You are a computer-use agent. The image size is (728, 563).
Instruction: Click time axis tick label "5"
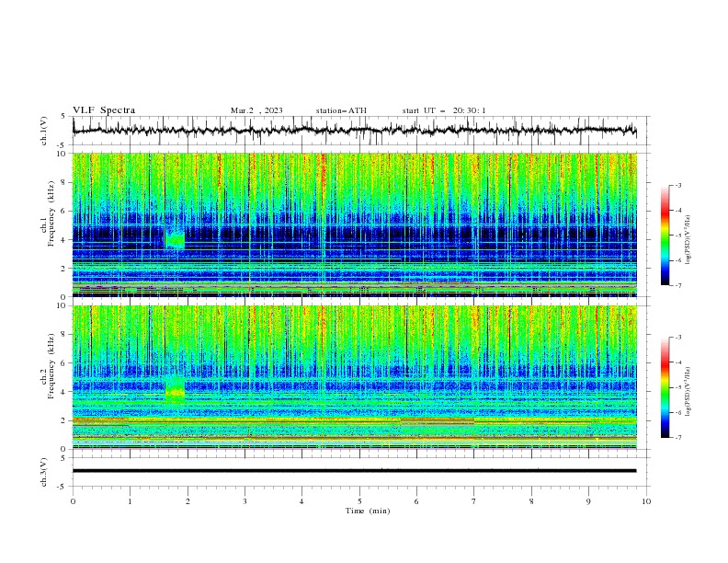[359, 501]
